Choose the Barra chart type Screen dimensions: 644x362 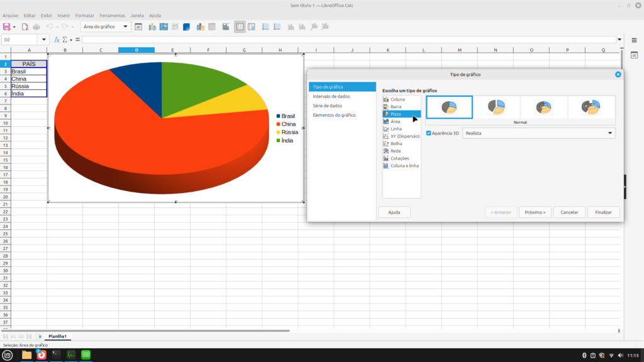(x=396, y=107)
